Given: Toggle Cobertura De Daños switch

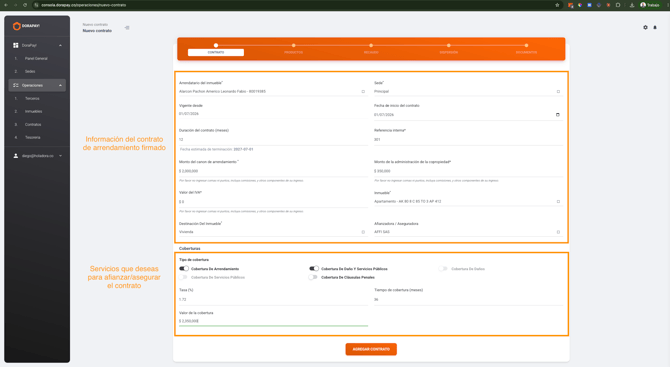Looking at the screenshot, I should 443,269.
